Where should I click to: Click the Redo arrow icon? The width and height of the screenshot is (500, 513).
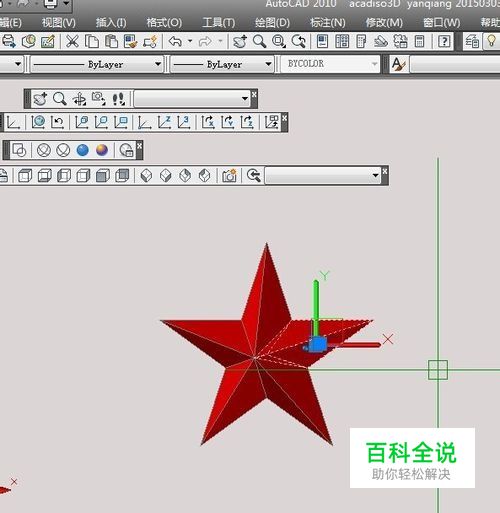click(x=205, y=42)
